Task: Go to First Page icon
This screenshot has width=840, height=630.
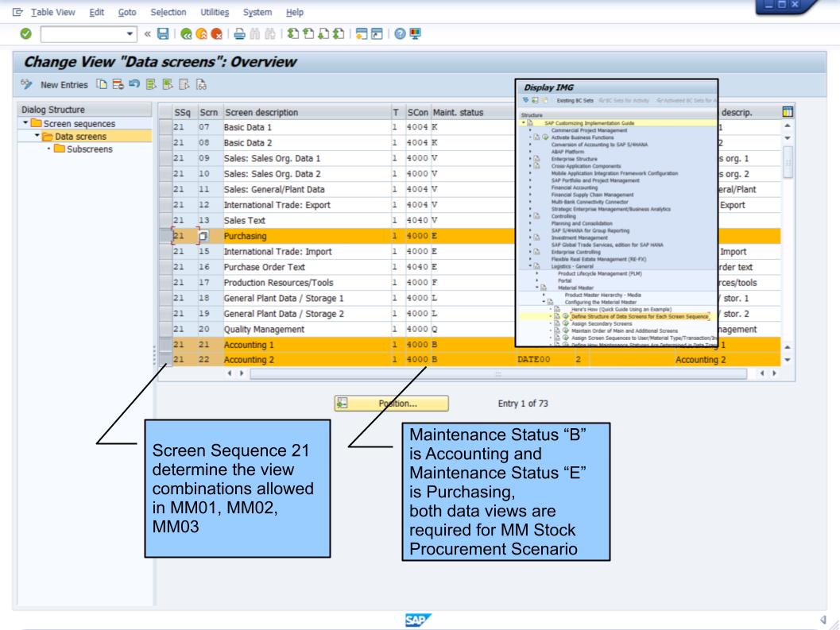Action: 293,33
